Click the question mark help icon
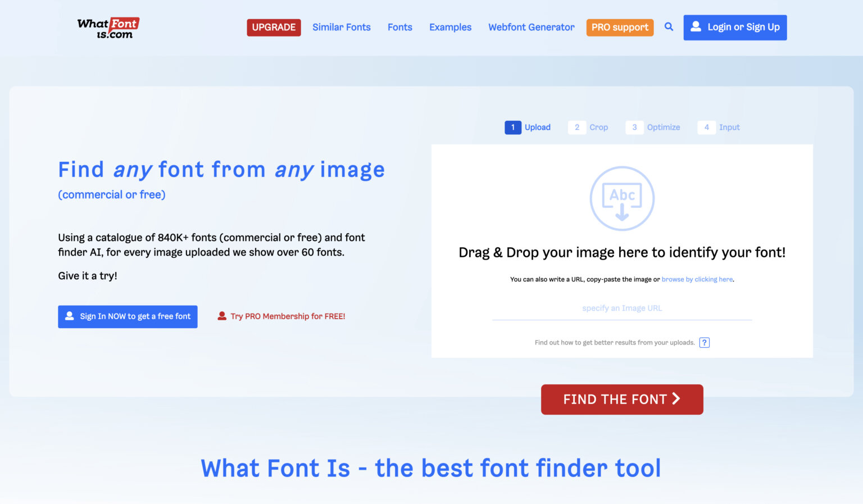 704,342
